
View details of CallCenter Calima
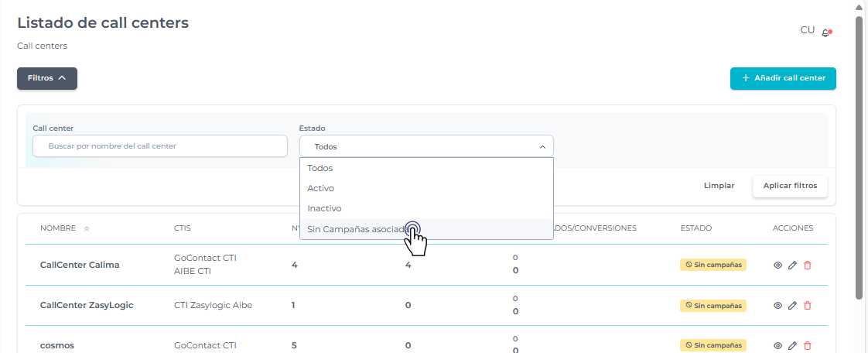[x=777, y=265]
